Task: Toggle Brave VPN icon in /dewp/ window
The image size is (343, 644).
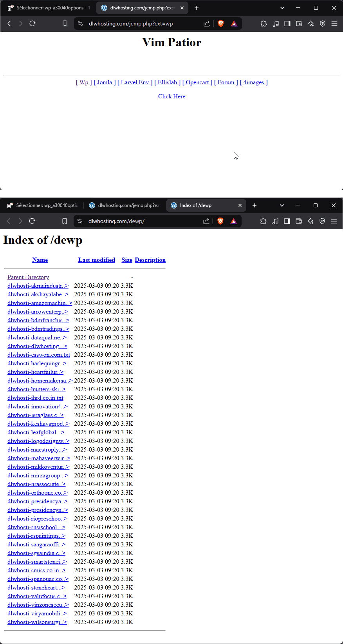Action: pyautogui.click(x=322, y=221)
